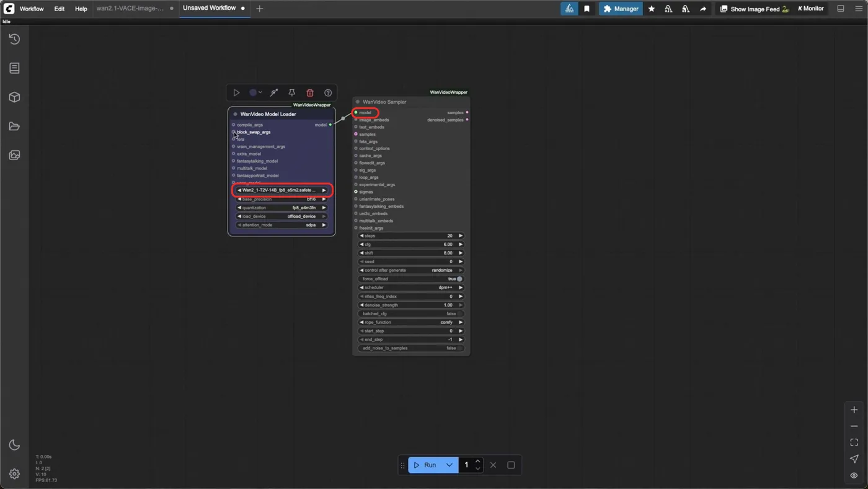The width and height of the screenshot is (868, 489).
Task: Expand the Run button options chevron
Action: [449, 465]
